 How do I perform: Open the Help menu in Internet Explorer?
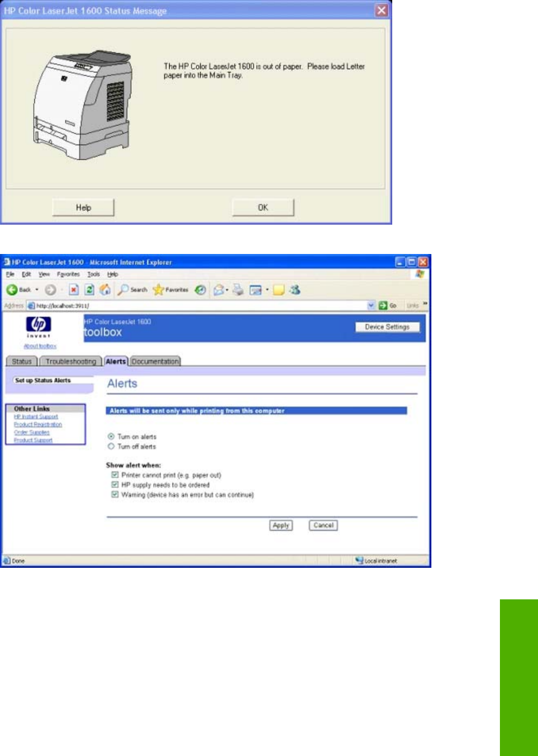pyautogui.click(x=113, y=275)
